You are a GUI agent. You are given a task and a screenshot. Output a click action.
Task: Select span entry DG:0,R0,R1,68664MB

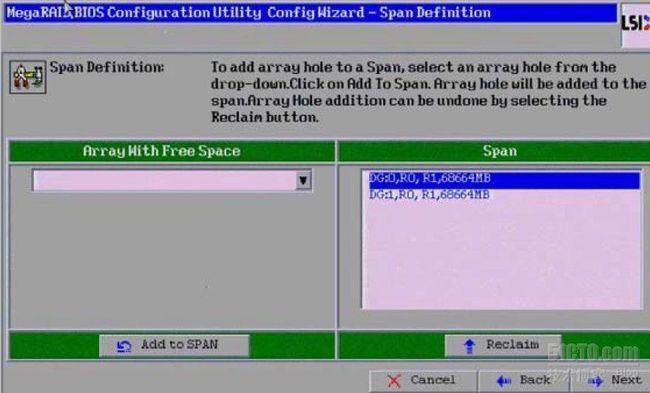[x=504, y=179]
